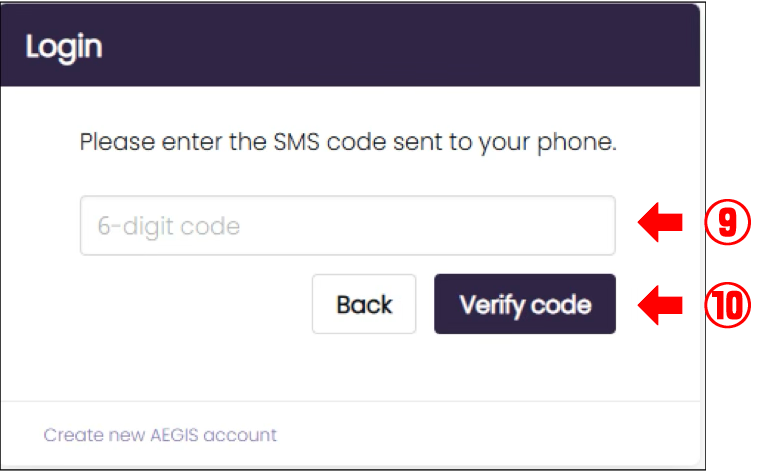Click the white footer area beside the account link
Viewport: 757px width, 476px height.
click(x=480, y=435)
